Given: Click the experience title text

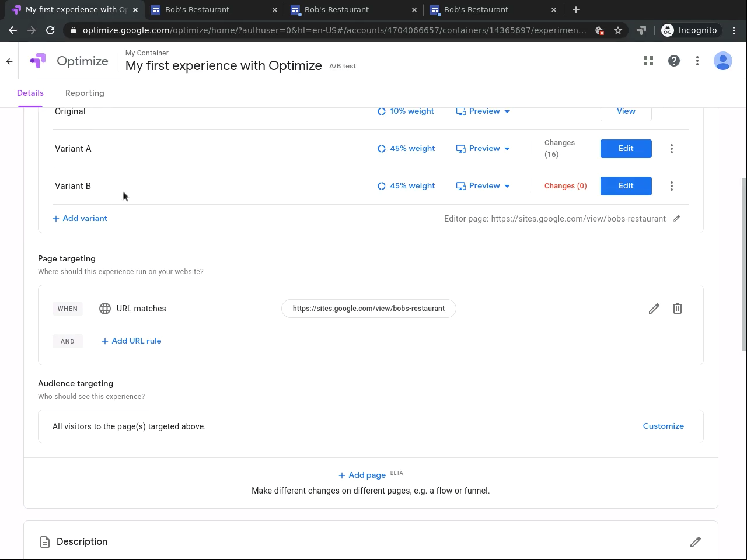Looking at the screenshot, I should pyautogui.click(x=224, y=66).
